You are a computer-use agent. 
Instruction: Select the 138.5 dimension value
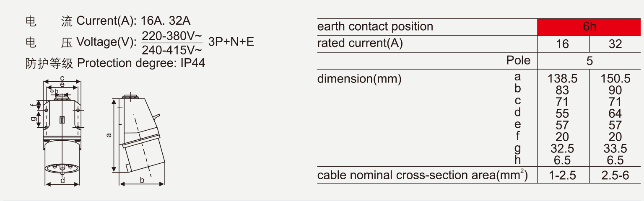(x=562, y=79)
